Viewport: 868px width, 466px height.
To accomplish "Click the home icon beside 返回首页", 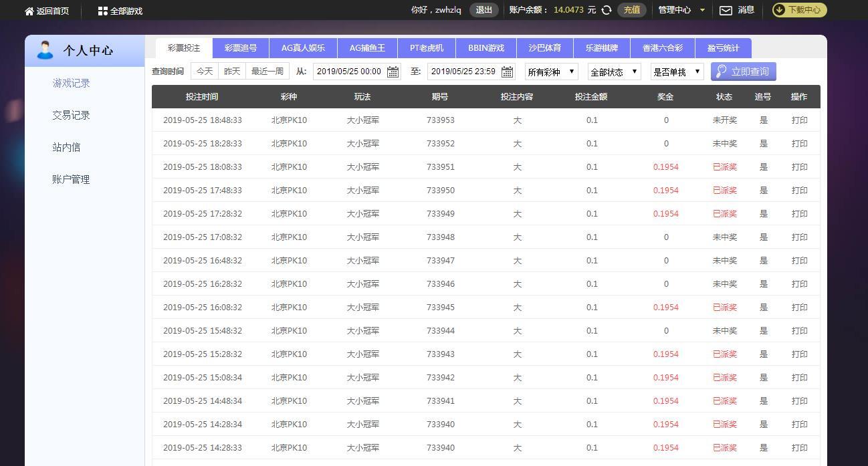I will pyautogui.click(x=29, y=11).
